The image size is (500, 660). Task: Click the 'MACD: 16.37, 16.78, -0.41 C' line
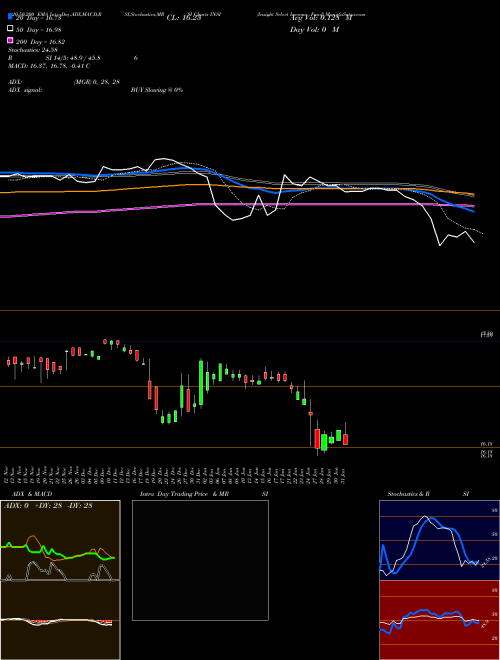pos(49,66)
